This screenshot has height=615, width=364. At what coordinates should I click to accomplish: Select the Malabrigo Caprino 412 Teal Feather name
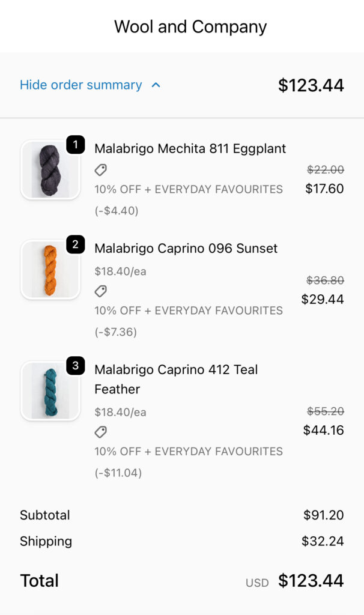(176, 379)
